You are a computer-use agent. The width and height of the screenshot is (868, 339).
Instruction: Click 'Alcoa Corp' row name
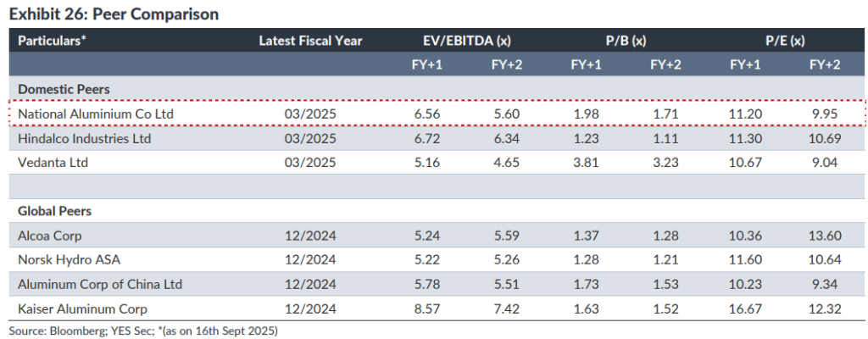click(x=50, y=236)
